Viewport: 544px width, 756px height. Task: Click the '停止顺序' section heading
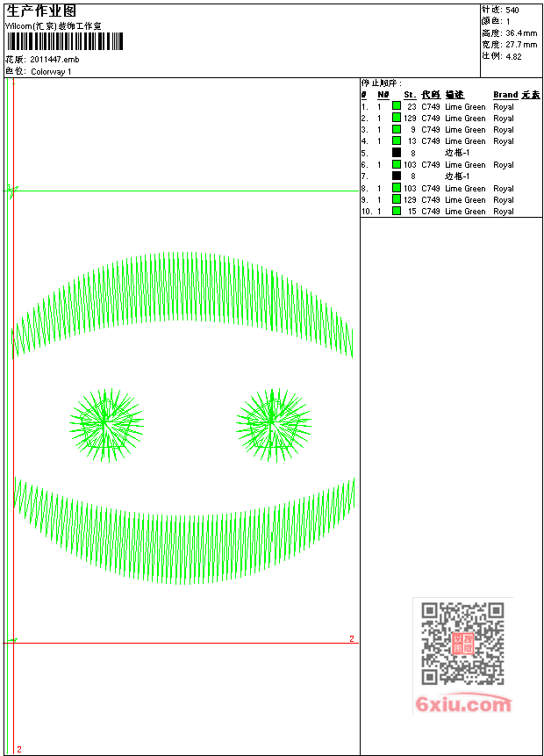pos(381,83)
